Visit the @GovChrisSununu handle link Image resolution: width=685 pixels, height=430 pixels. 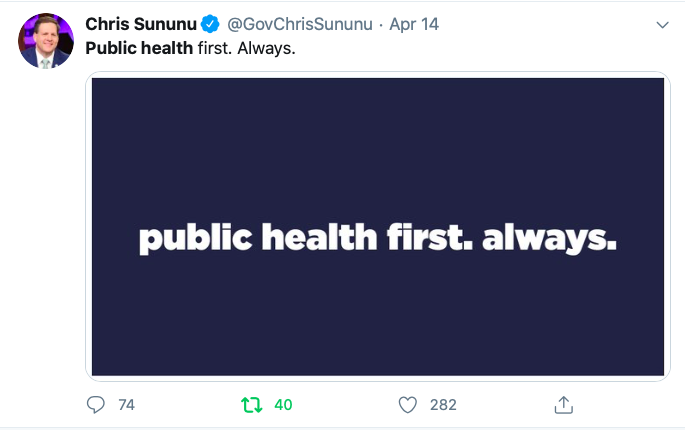coord(300,24)
